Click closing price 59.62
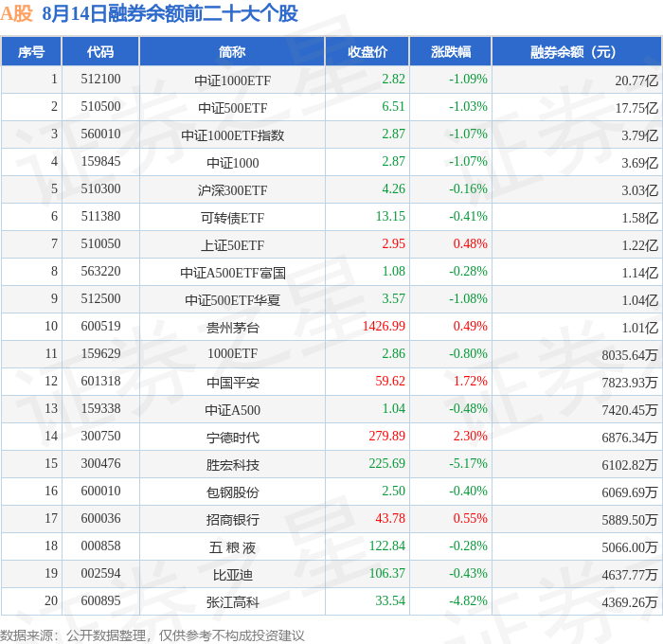 [x=390, y=381]
